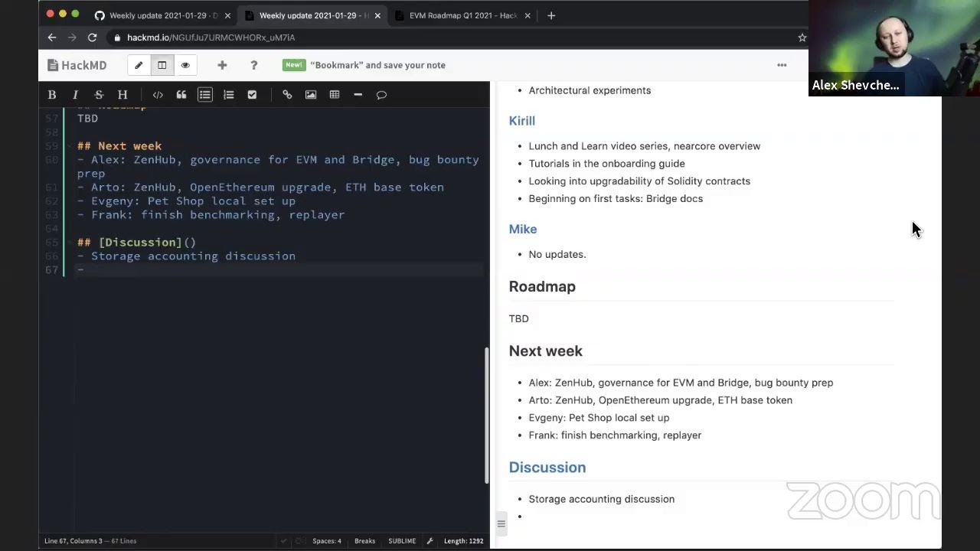This screenshot has width=980, height=551.
Task: Close the EVM Roadmap Q1 2021 tab
Action: coord(528,15)
